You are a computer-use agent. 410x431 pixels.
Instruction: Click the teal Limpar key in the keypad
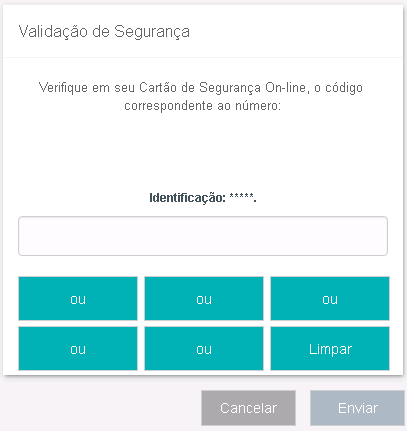(330, 348)
